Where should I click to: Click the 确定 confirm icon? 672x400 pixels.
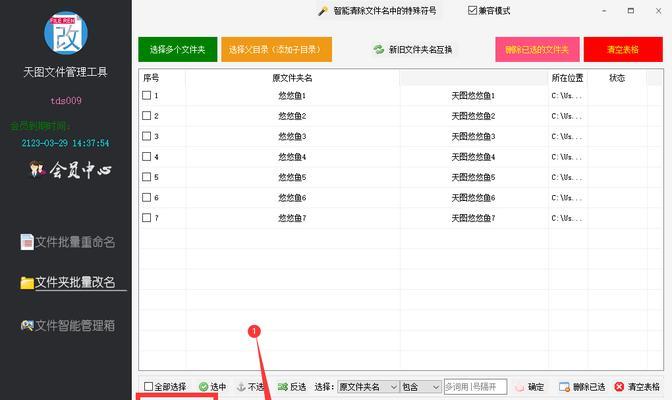coord(519,387)
